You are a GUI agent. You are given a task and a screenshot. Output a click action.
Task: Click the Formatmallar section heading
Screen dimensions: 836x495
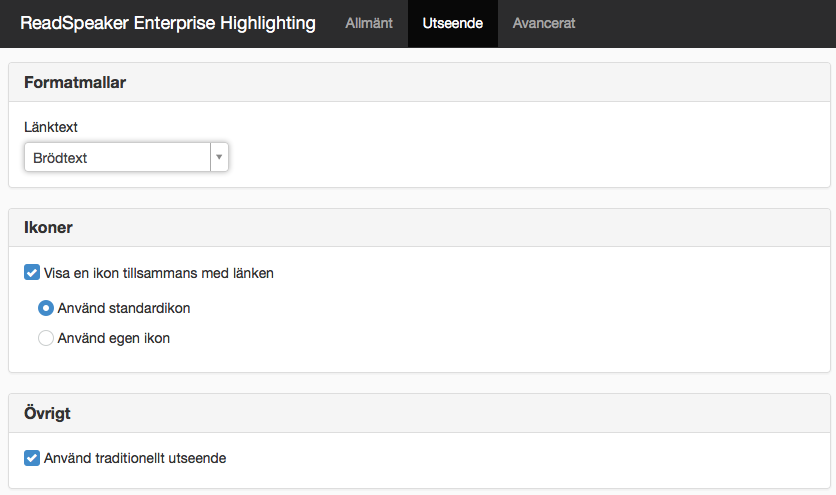75,83
